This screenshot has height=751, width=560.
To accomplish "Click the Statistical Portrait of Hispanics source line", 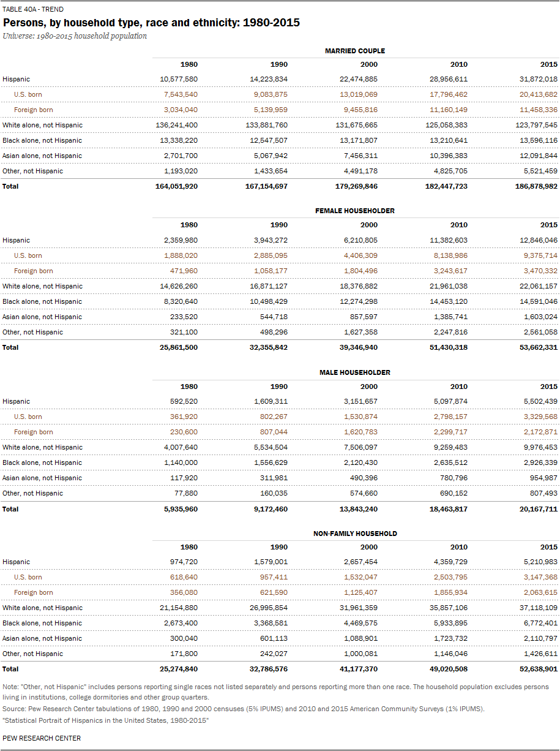I will pyautogui.click(x=106, y=719).
